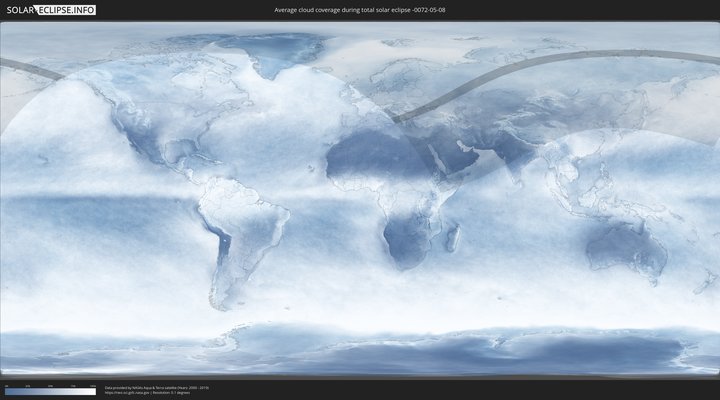The width and height of the screenshot is (720, 400).
Task: Click the NASA Aqua & Terra data credit text
Action: [157, 386]
